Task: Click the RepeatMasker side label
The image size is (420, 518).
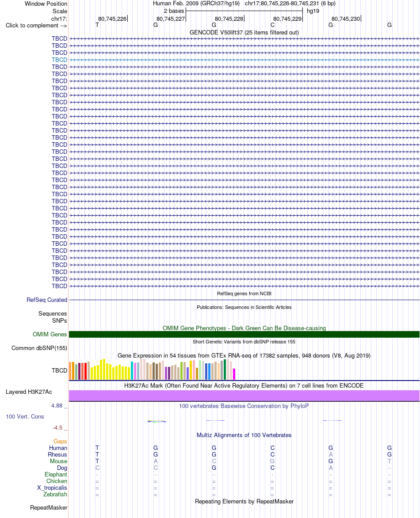Action: [x=49, y=508]
